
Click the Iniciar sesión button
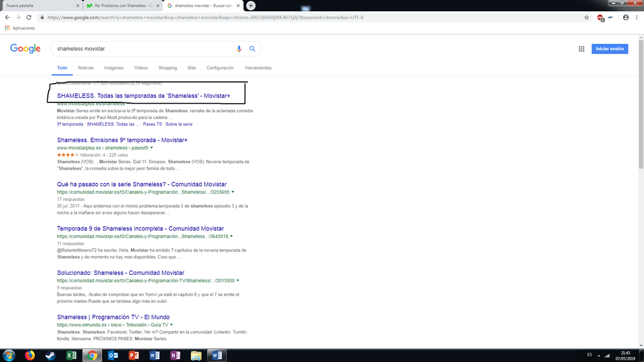click(x=609, y=49)
